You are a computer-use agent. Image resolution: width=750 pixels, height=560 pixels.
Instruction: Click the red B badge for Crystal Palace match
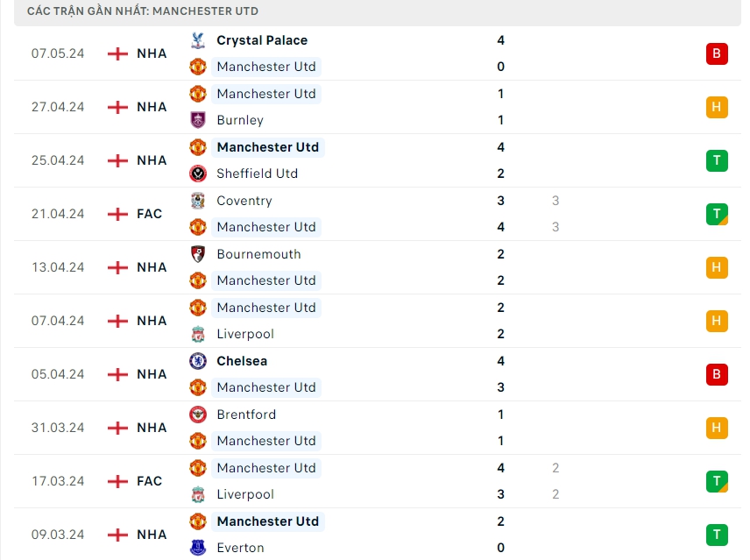(716, 53)
